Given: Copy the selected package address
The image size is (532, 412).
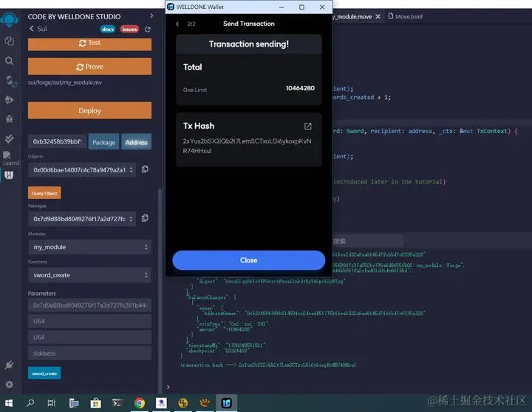Looking at the screenshot, I should coord(145,218).
